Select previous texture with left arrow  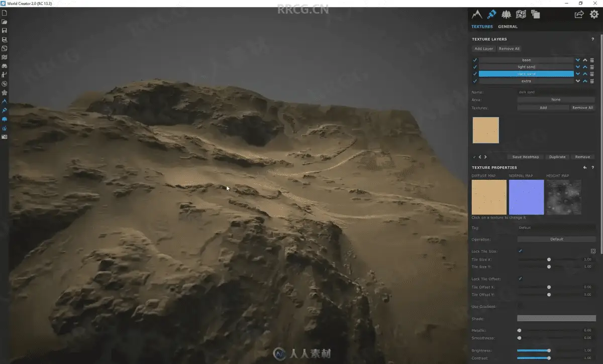pos(480,157)
